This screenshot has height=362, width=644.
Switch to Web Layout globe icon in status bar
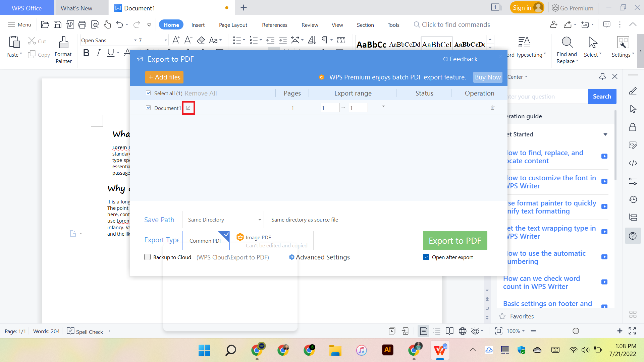coord(463,331)
